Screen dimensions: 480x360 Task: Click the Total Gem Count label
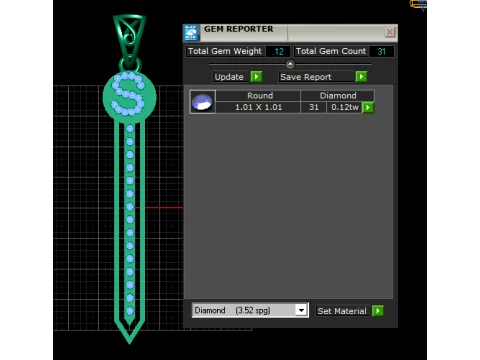[x=331, y=51]
